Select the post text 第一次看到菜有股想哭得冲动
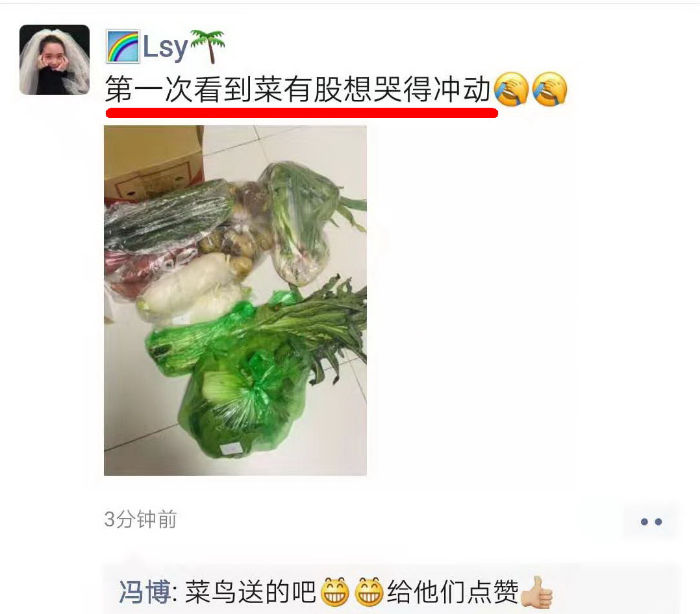The height and width of the screenshot is (614, 700). [x=298, y=90]
